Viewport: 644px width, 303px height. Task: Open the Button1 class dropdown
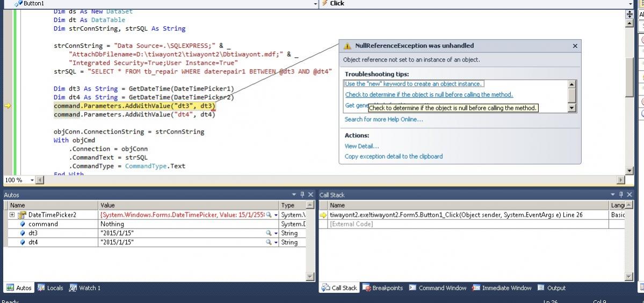(315, 3)
